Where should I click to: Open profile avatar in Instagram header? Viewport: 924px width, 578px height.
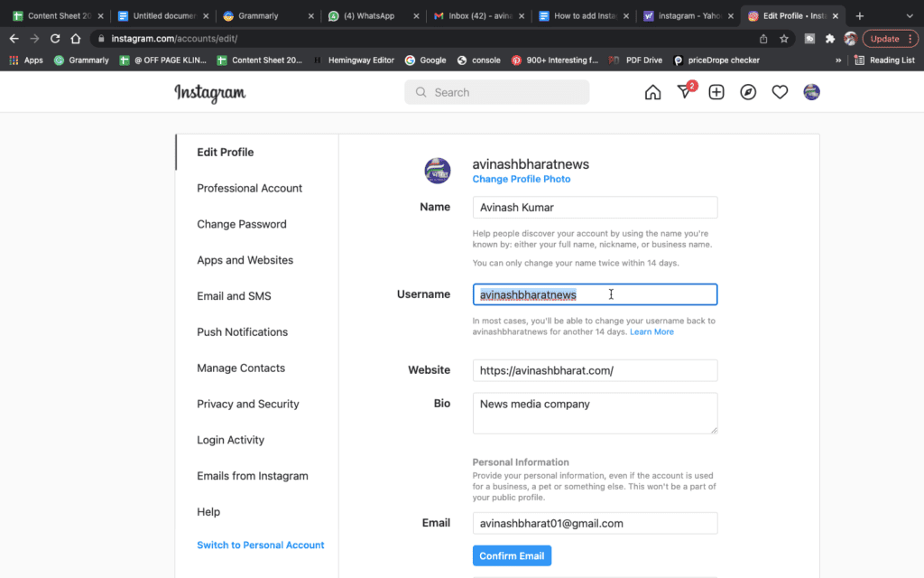(x=811, y=92)
